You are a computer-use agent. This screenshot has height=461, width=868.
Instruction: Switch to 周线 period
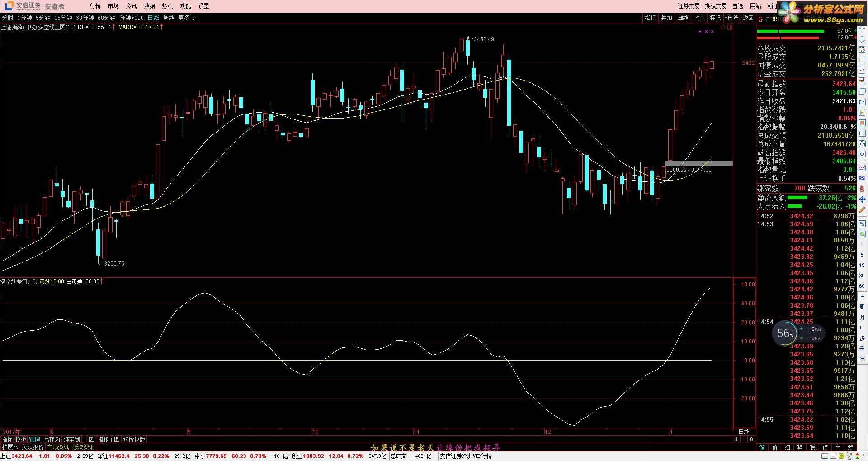(169, 18)
